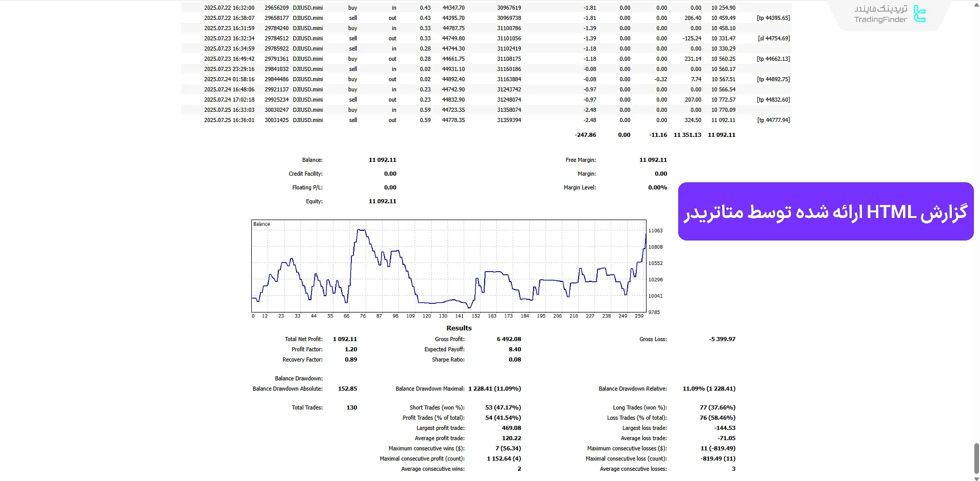Click the take-profit marker [tp 44892.75]
980x481 pixels.
point(773,79)
